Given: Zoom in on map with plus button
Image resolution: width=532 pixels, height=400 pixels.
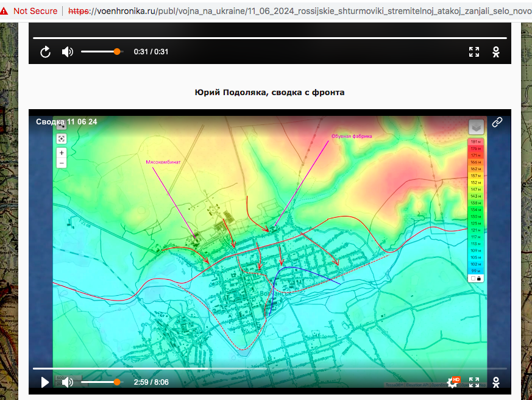Looking at the screenshot, I should click(x=62, y=152).
